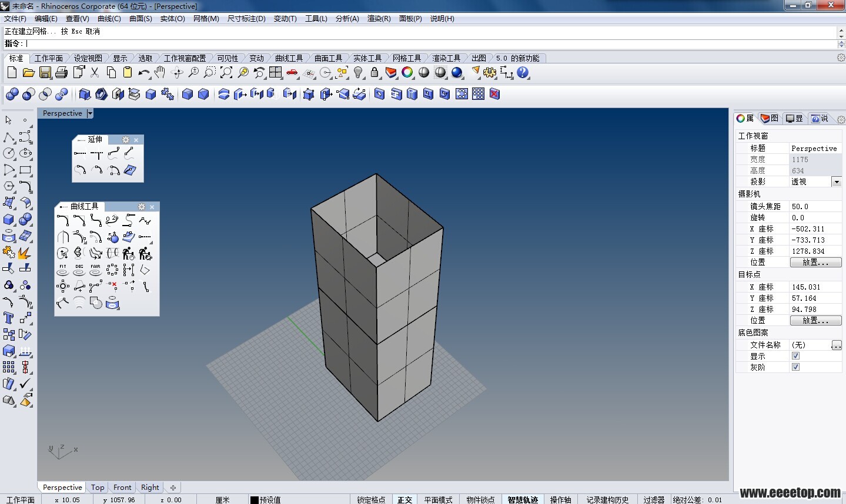The width and height of the screenshot is (846, 504).
Task: Toggle 锁定格点 grid snap in status bar
Action: pyautogui.click(x=370, y=499)
